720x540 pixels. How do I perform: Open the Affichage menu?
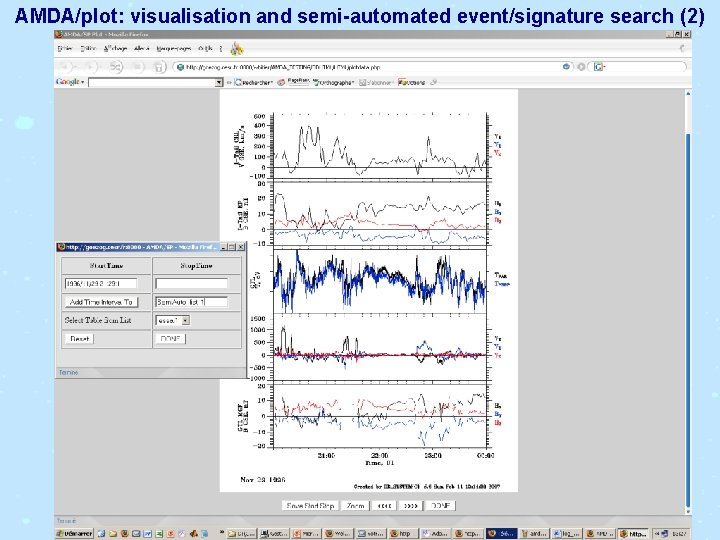pos(115,48)
